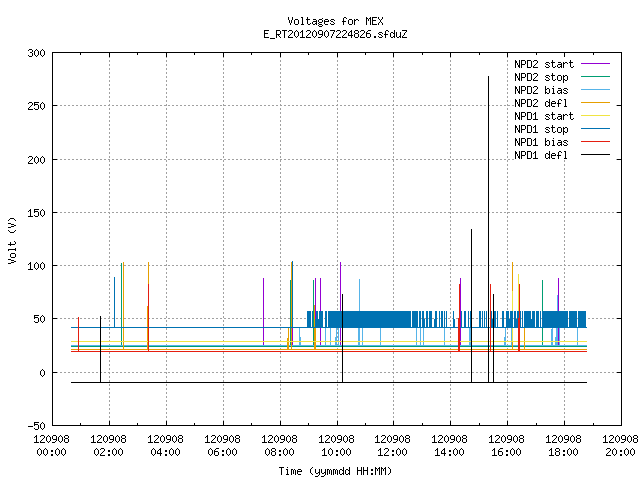Viewport: 640px width, 480px height.
Task: Click the red NPD1 bias legend line
Action: (596, 142)
